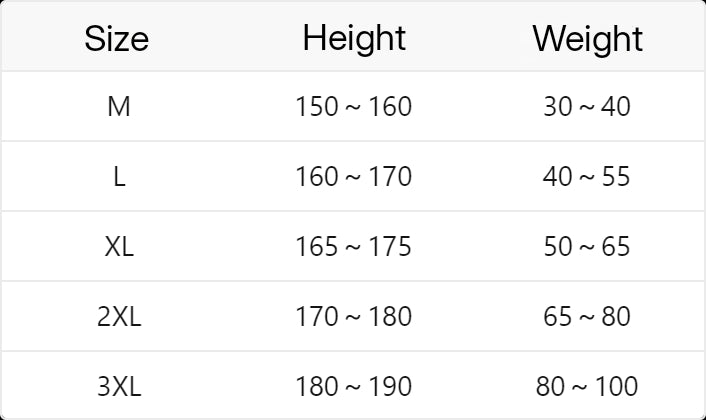Click the number 150 in M height
This screenshot has width=706, height=420.
pos(317,106)
